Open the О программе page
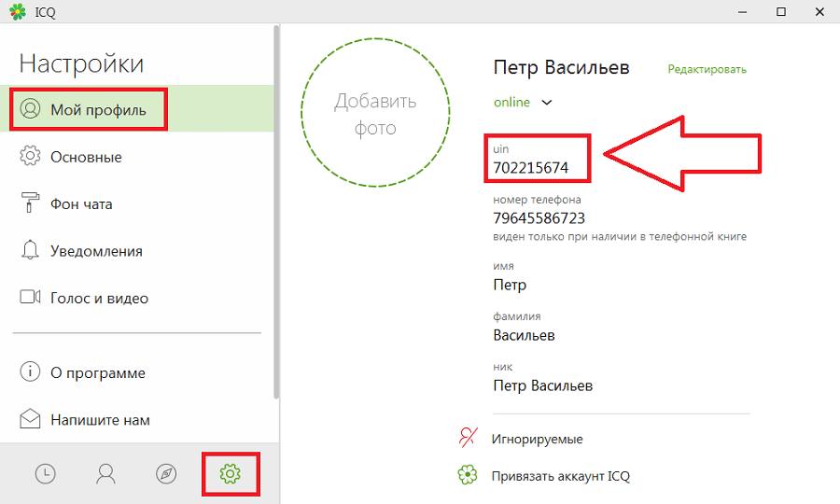This screenshot has height=504, width=840. [x=136, y=372]
